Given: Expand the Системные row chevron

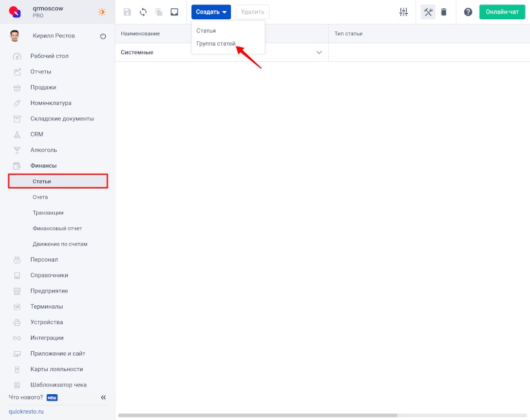Looking at the screenshot, I should [x=319, y=52].
